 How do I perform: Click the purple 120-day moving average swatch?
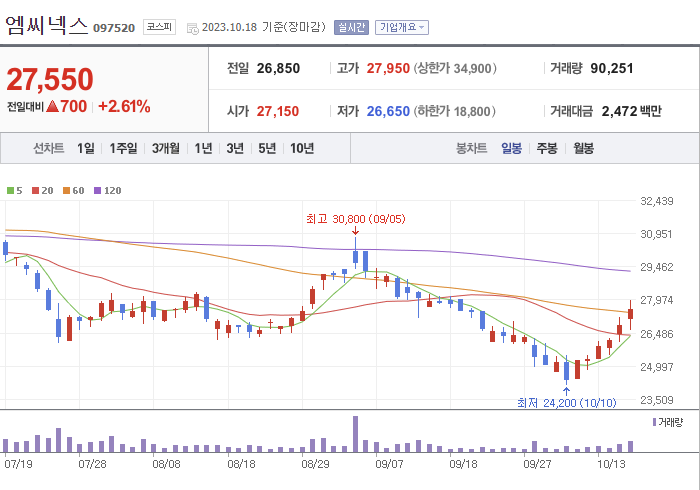[x=97, y=191]
